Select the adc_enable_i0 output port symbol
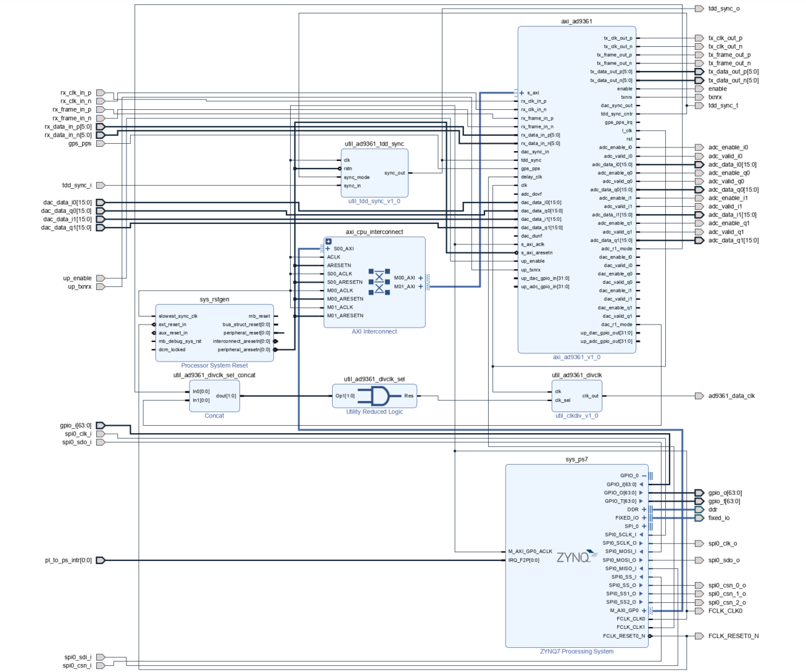Image resolution: width=806 pixels, height=672 pixels. point(699,147)
